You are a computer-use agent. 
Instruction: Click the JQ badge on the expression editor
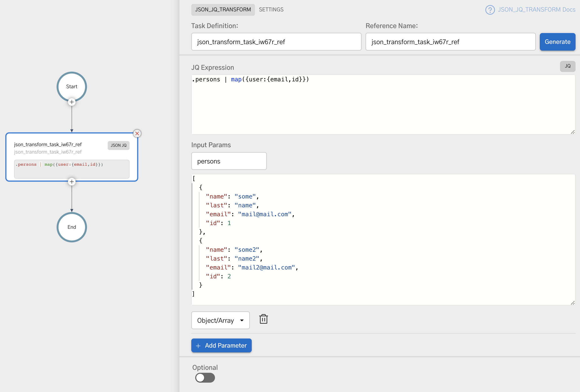tap(567, 66)
